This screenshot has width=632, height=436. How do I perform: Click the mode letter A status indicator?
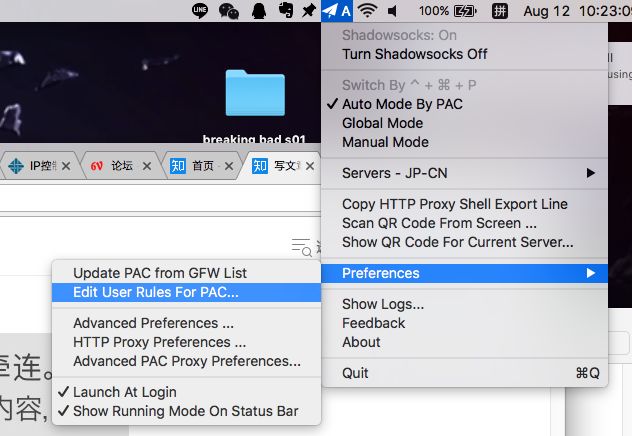click(346, 11)
